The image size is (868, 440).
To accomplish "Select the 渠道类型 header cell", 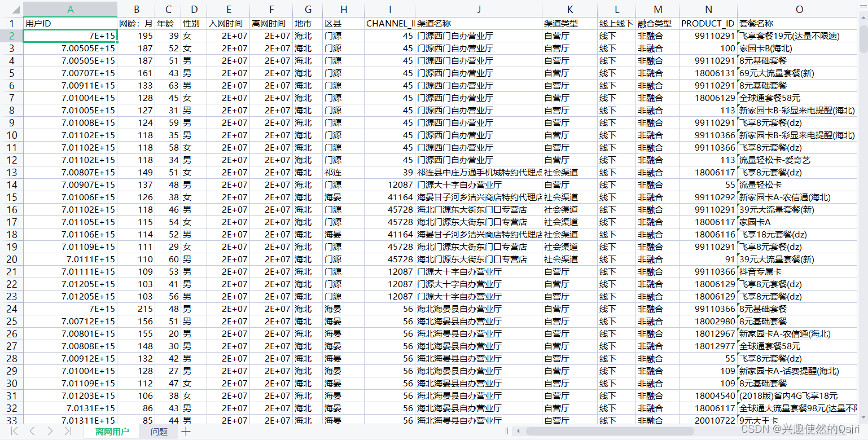I will [x=570, y=24].
